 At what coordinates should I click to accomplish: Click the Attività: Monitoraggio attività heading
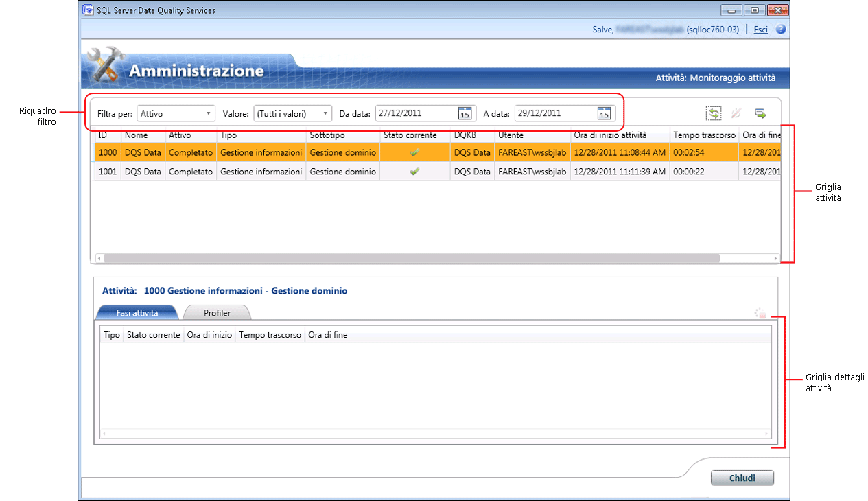(716, 78)
